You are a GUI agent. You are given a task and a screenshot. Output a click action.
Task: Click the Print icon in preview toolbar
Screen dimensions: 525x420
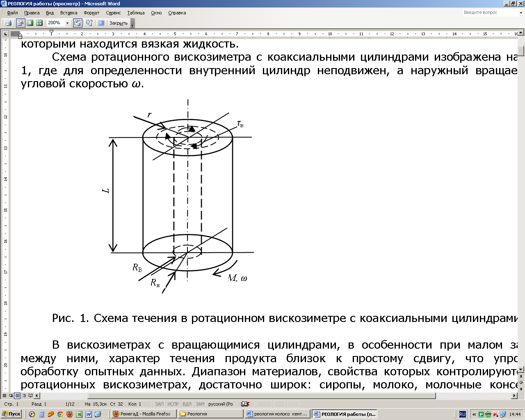point(8,23)
